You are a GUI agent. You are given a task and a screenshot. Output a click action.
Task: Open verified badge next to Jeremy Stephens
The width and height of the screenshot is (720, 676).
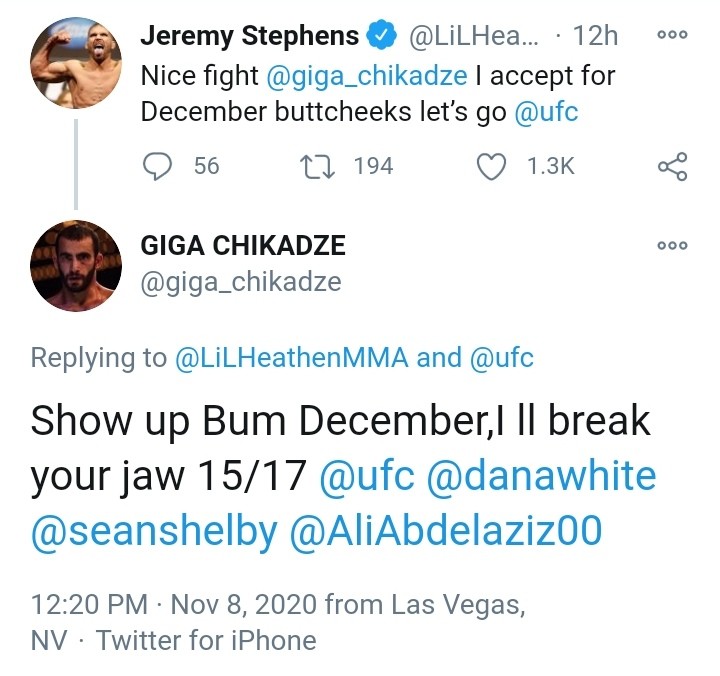click(x=383, y=37)
